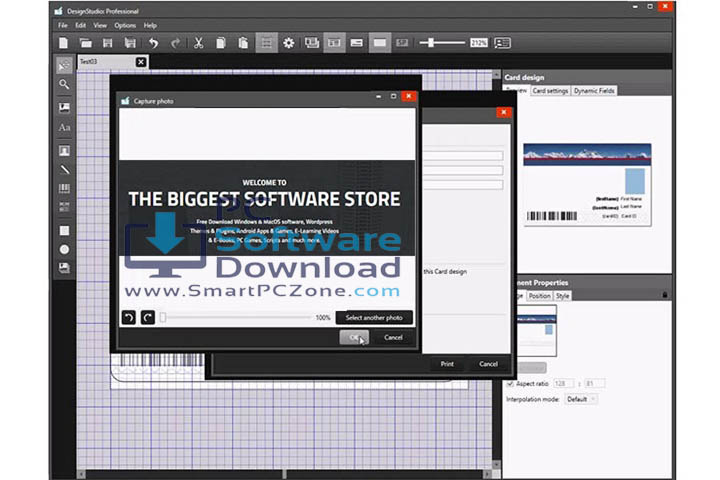Confirm with OK in Capture photo dialog
Image resolution: width=720 pixels, height=480 pixels.
[x=354, y=337]
